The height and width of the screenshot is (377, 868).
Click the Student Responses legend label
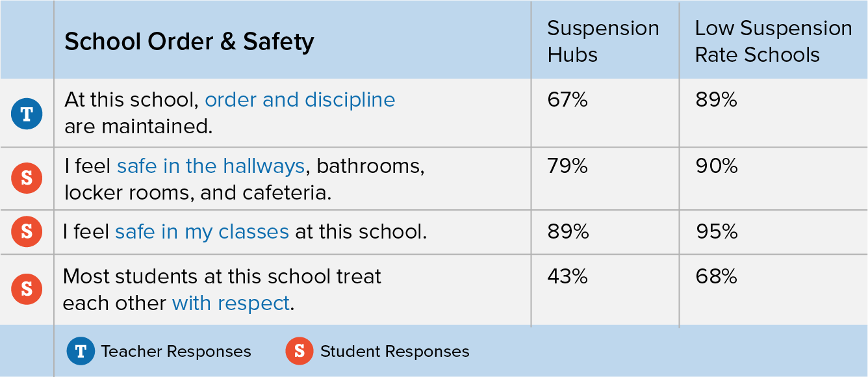point(394,352)
